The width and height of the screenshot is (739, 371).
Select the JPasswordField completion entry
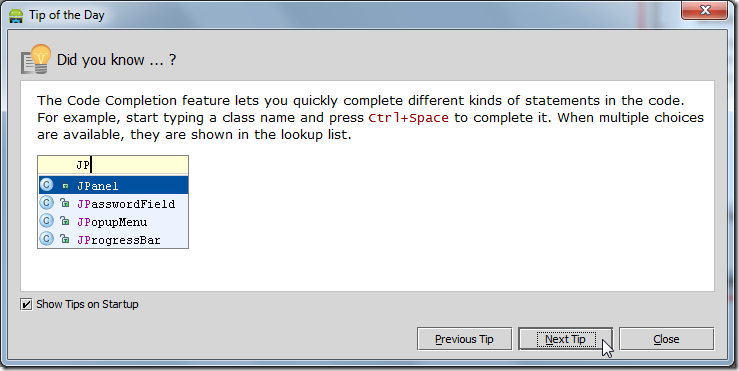(x=113, y=203)
